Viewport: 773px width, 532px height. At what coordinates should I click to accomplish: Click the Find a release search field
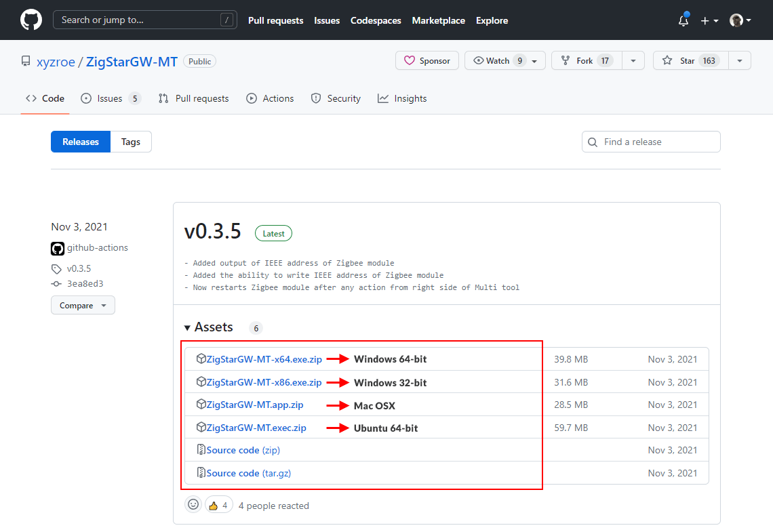(651, 142)
